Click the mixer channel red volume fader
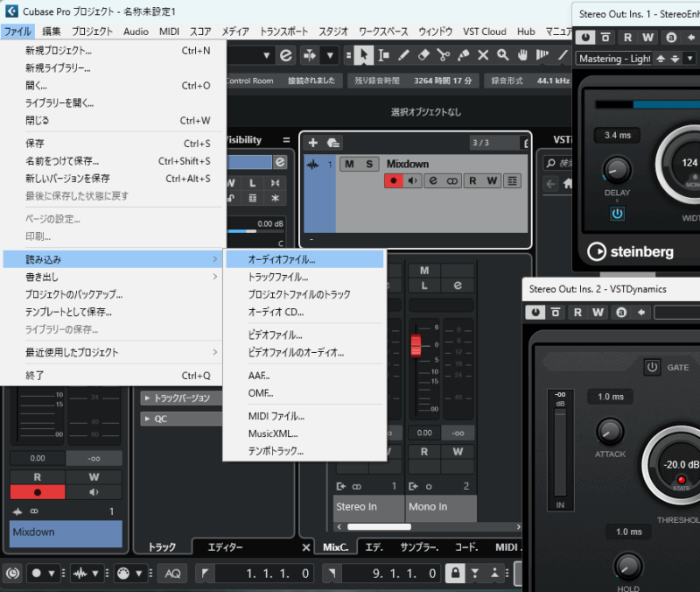The height and width of the screenshot is (592, 700). pyautogui.click(x=416, y=345)
